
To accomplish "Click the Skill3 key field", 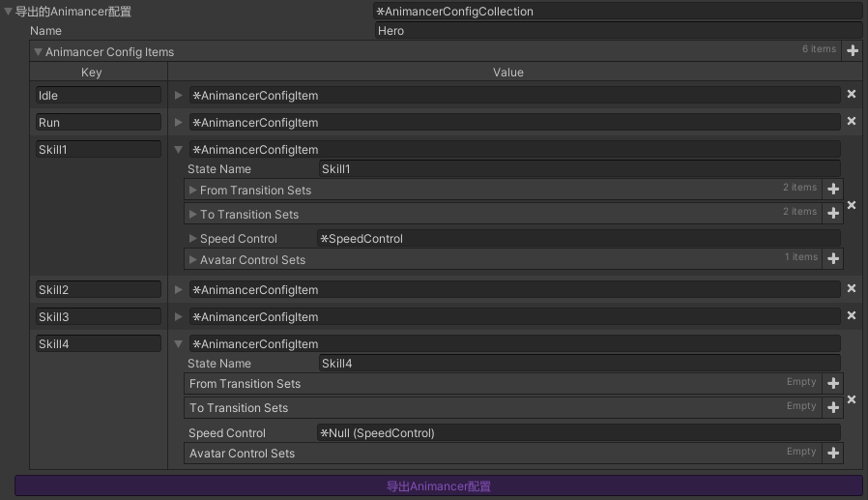I will tap(99, 316).
